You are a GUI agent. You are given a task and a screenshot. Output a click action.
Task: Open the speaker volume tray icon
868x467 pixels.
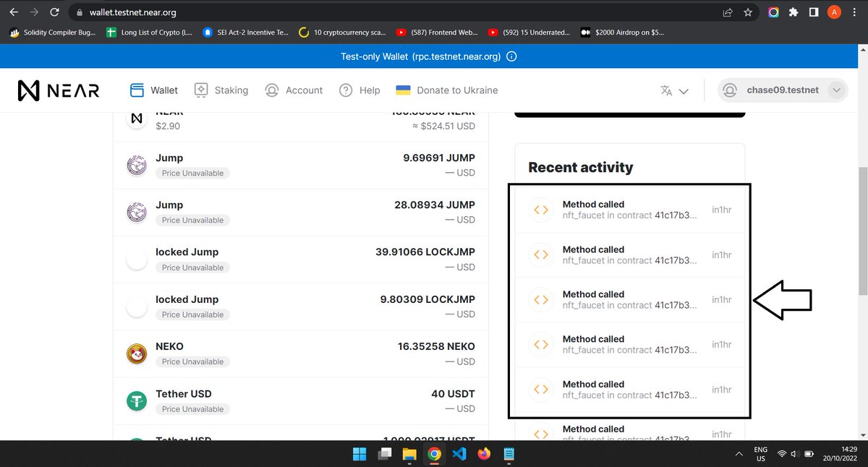pyautogui.click(x=794, y=454)
